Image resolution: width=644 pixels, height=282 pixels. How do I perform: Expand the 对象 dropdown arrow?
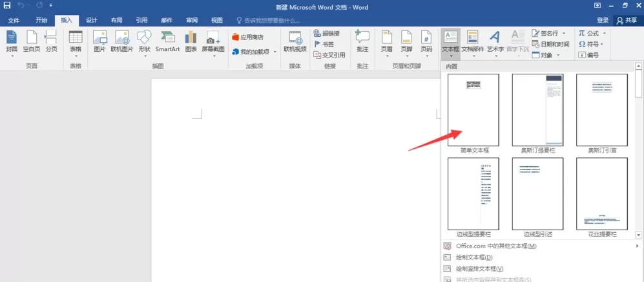pos(559,55)
